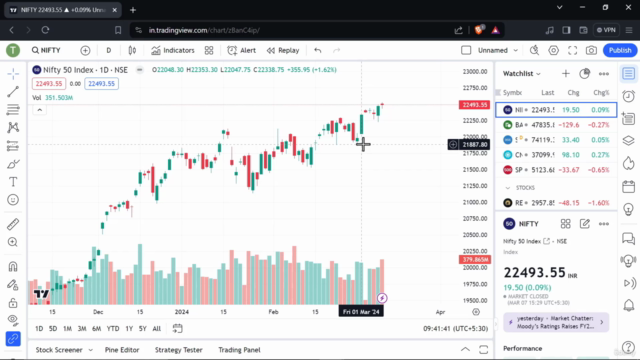Select the forecasting and measurement tool
This screenshot has height=360, width=640.
click(13, 146)
